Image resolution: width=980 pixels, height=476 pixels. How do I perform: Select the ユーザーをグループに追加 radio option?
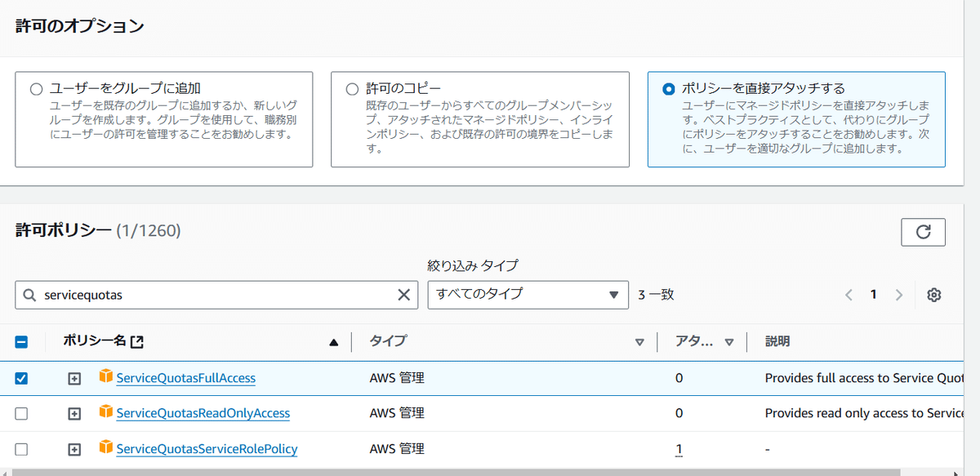[35, 88]
